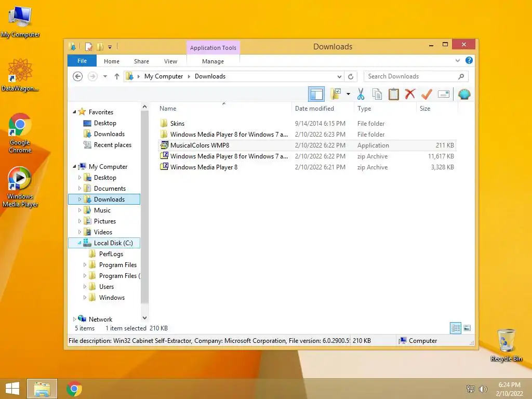Viewport: 532px width, 399px height.
Task: Open the Manage ribbon tab
Action: tap(213, 61)
